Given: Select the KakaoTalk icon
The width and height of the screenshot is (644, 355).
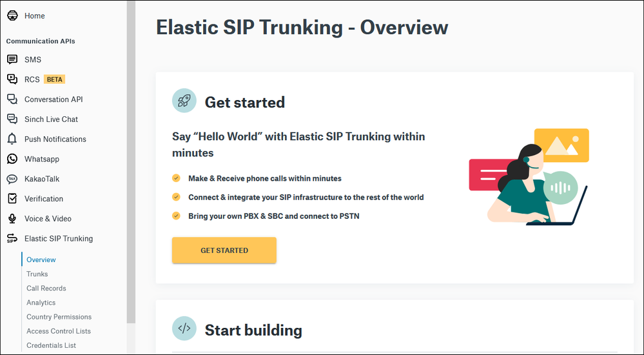Looking at the screenshot, I should 12,179.
